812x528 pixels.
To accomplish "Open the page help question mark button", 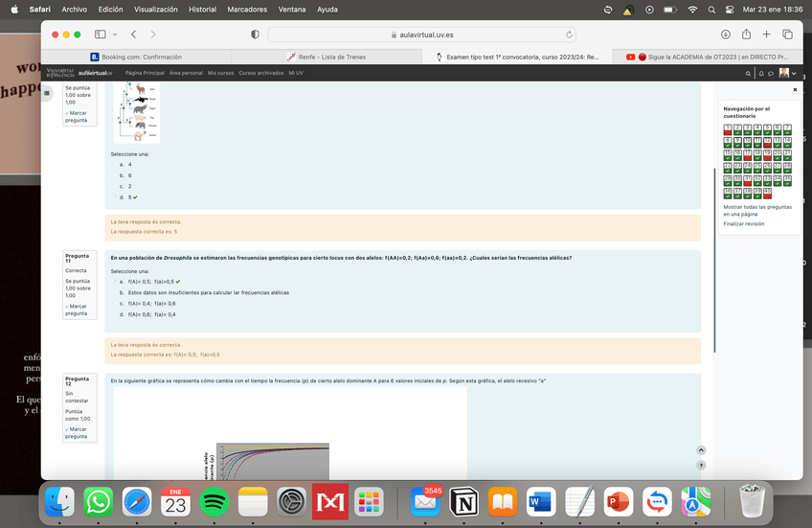I will click(701, 466).
